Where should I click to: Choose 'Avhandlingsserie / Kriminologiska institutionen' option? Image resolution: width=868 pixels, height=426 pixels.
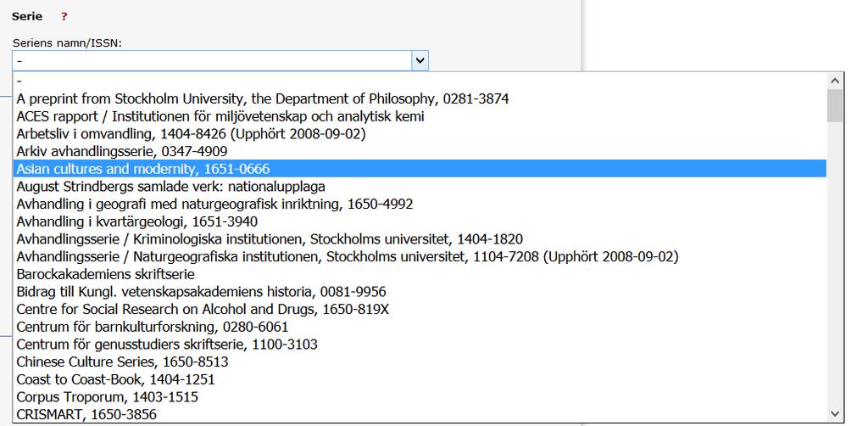point(420,238)
